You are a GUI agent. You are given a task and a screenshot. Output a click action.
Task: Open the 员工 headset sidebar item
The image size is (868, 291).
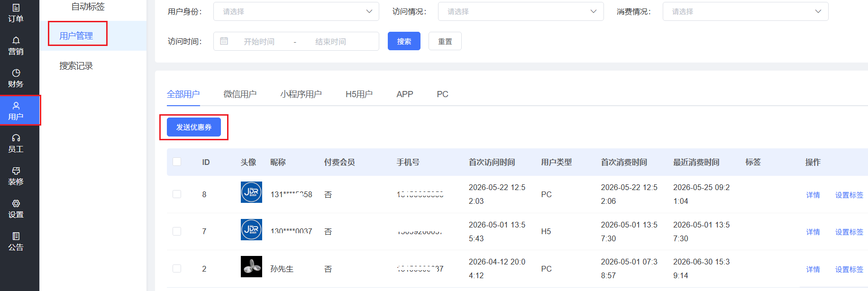[x=16, y=144]
